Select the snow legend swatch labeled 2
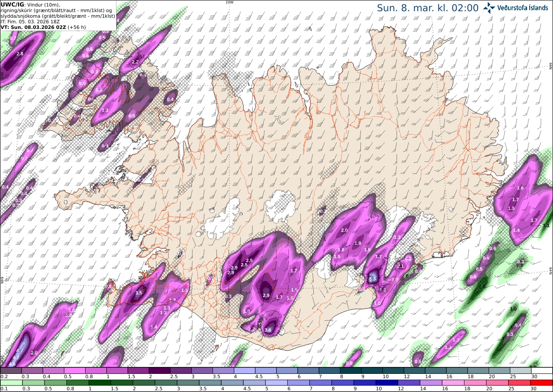Viewport: 553px width, 392px height. 159,370
